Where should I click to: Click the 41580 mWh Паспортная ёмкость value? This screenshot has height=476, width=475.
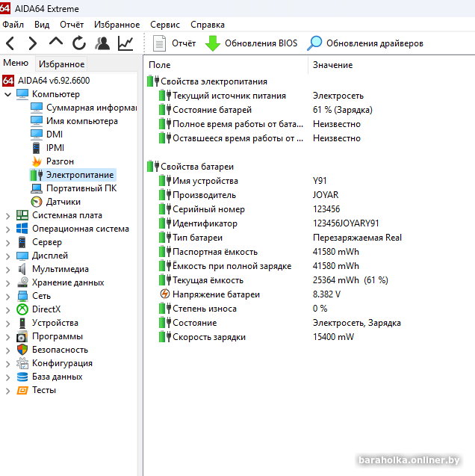(336, 252)
